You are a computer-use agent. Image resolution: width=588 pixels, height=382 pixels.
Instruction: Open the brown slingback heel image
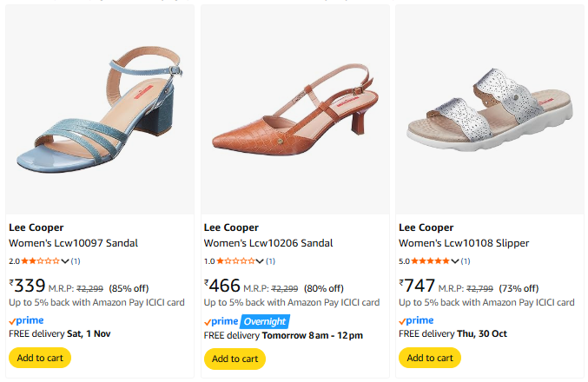[294, 109]
